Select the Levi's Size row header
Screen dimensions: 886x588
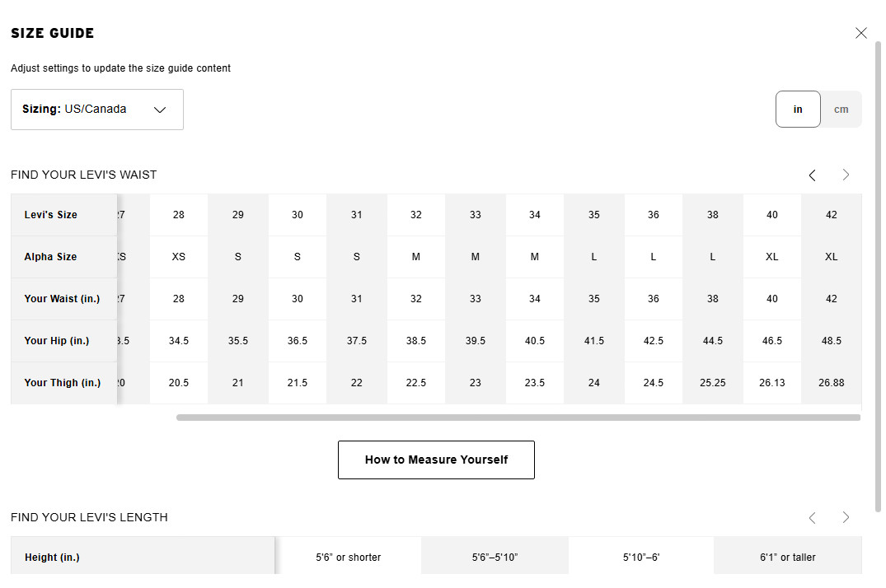click(63, 215)
